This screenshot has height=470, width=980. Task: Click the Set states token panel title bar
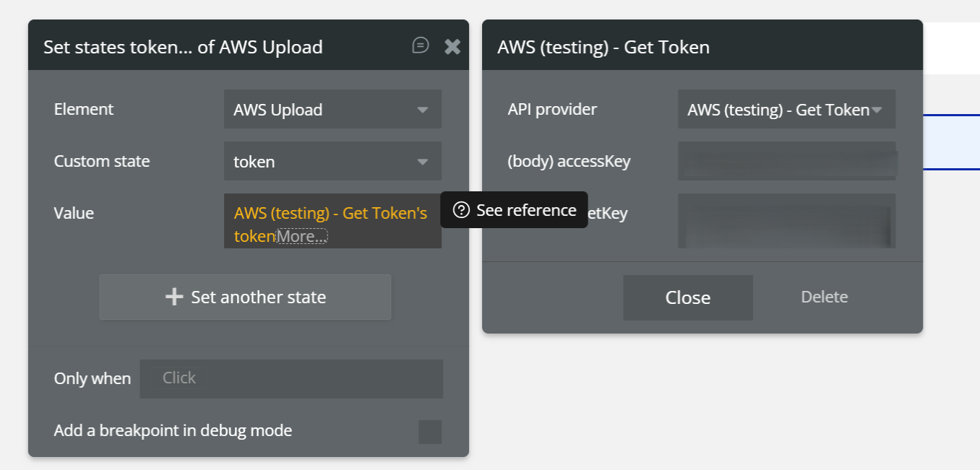[x=217, y=47]
